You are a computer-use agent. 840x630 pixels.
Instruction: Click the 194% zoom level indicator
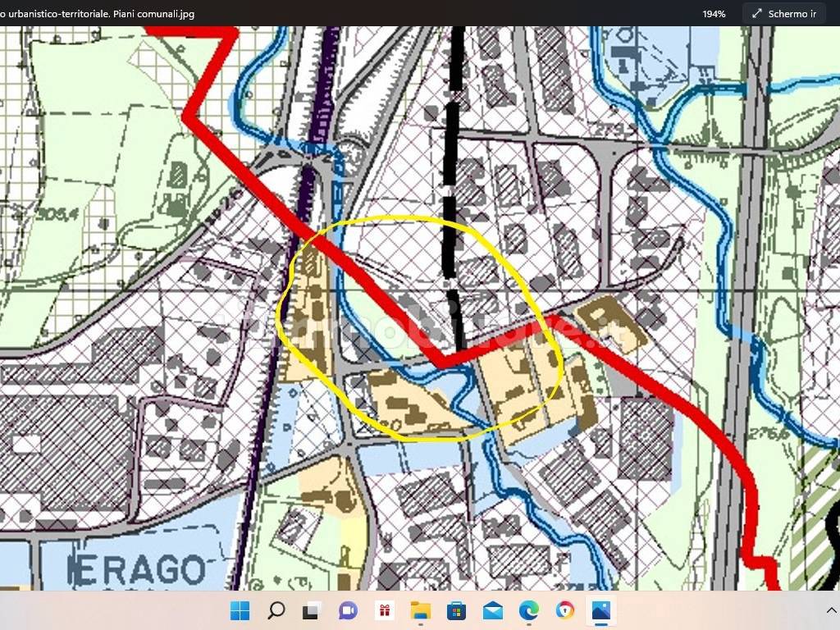point(712,13)
